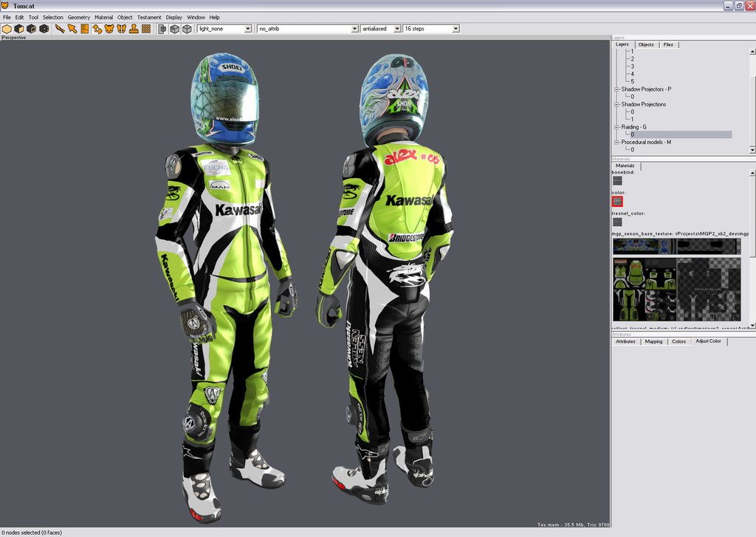The height and width of the screenshot is (537, 756).
Task: Select the orange stamp tool icon
Action: tap(134, 29)
